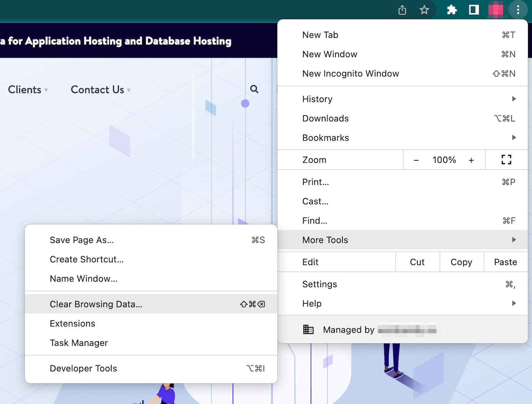Click the Managed by building icon
The width and height of the screenshot is (532, 404).
coord(308,329)
